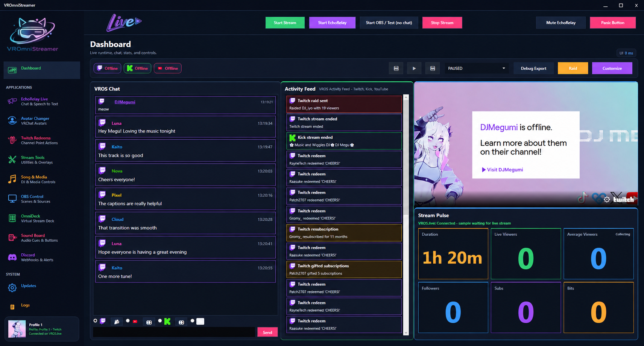The width and height of the screenshot is (644, 346).
Task: Click the Sound Board icon
Action: (x=12, y=238)
